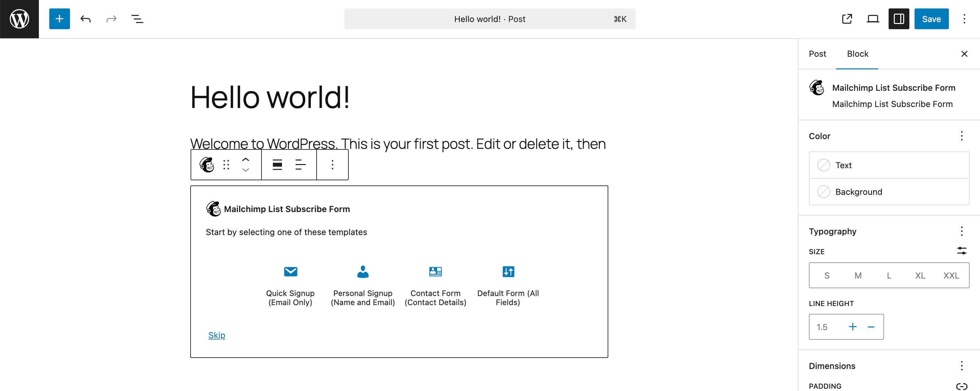Open block toolbar more options
Screen dimensions: 980x391
click(332, 165)
